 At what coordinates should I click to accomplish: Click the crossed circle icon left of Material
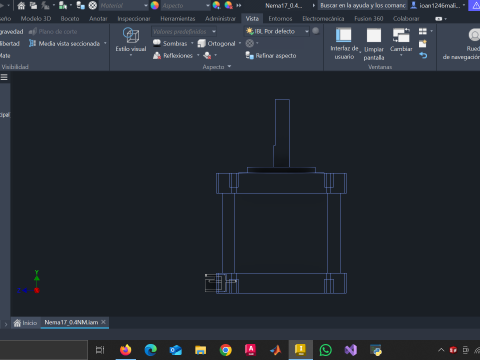pyautogui.click(x=93, y=5)
